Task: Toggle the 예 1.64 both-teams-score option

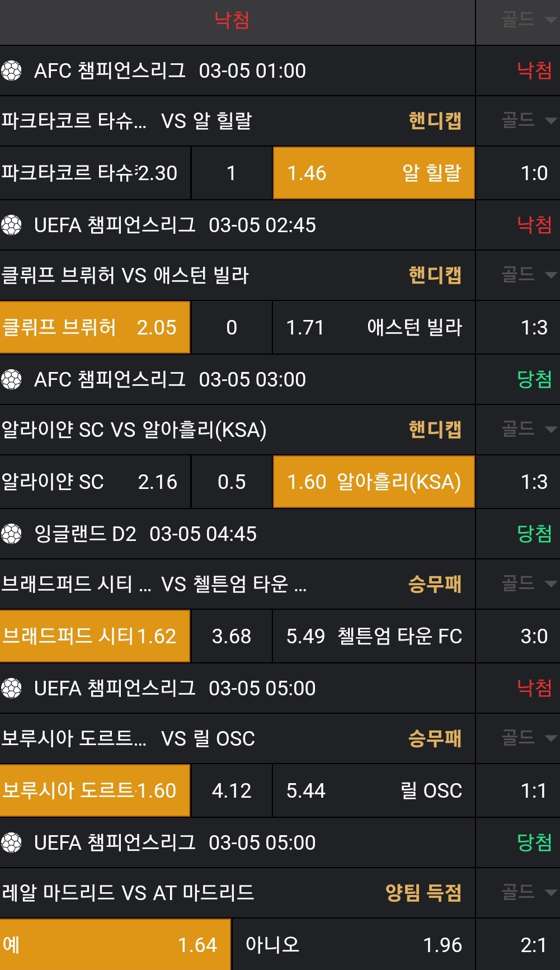Action: tap(115, 945)
